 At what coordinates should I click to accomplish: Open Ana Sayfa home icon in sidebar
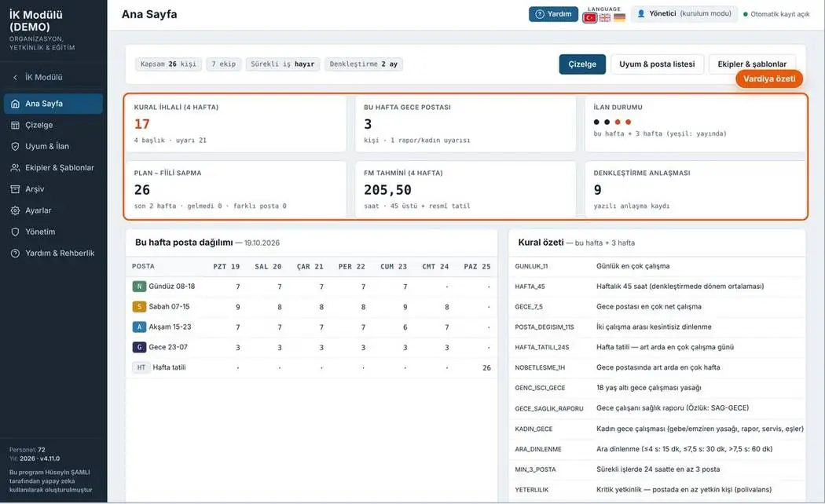pyautogui.click(x=15, y=104)
